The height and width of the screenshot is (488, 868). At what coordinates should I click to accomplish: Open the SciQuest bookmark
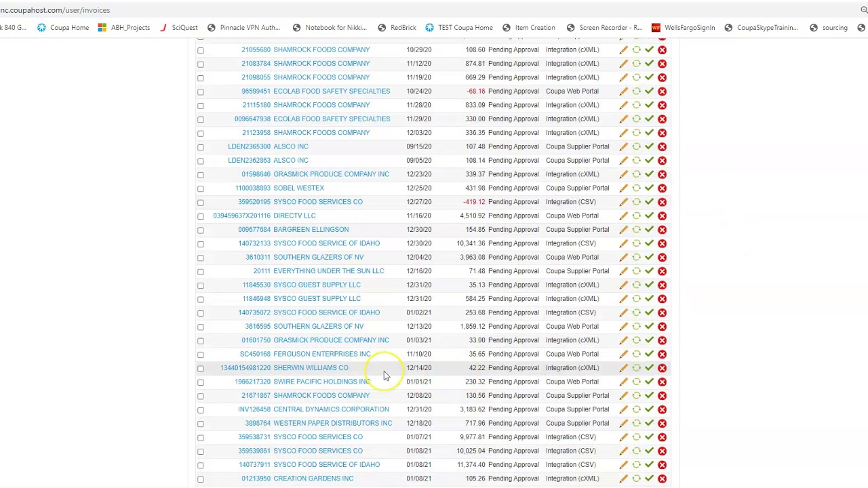[178, 28]
